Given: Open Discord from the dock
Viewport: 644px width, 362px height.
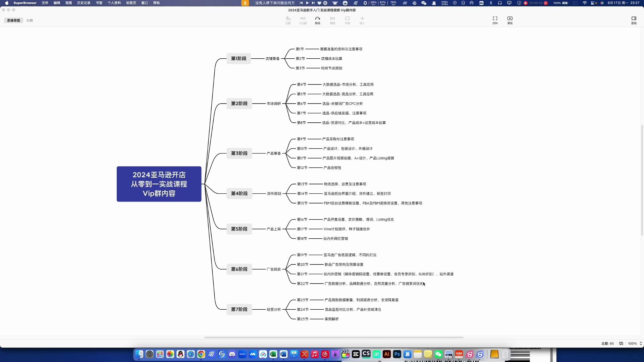Looking at the screenshot, I should tap(232, 354).
